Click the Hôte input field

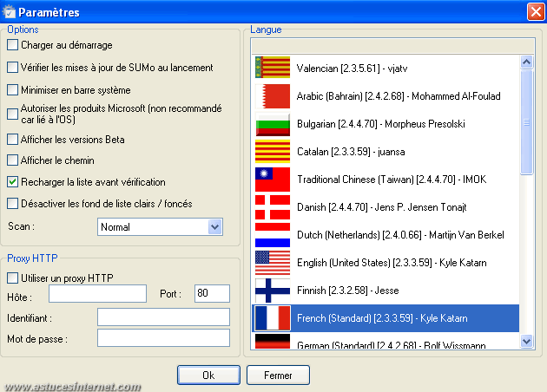[x=97, y=293]
